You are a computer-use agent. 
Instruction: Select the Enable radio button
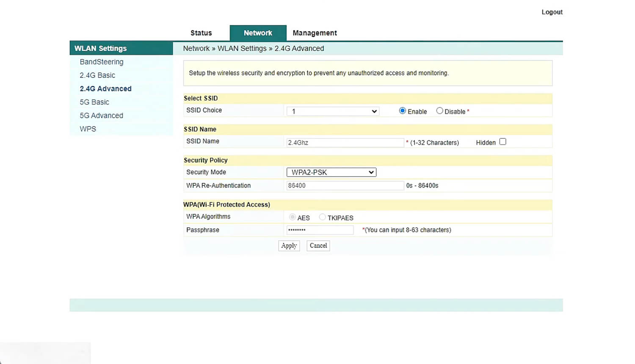coord(402,111)
